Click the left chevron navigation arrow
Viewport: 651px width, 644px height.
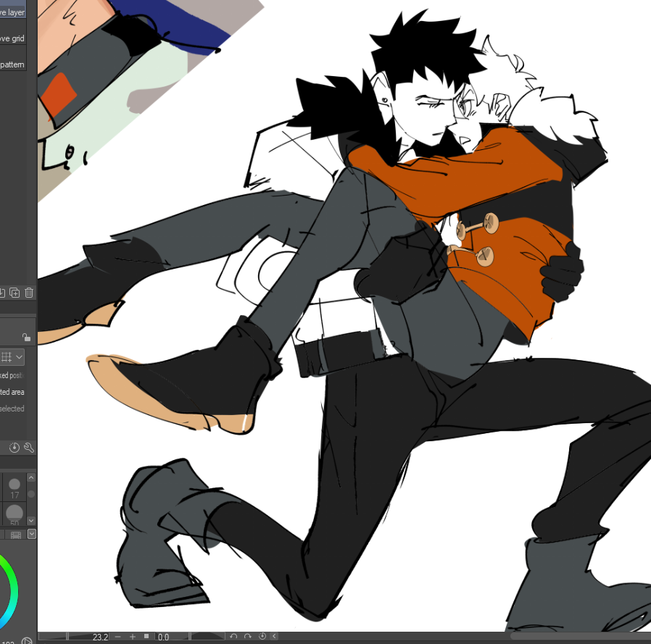pyautogui.click(x=275, y=637)
